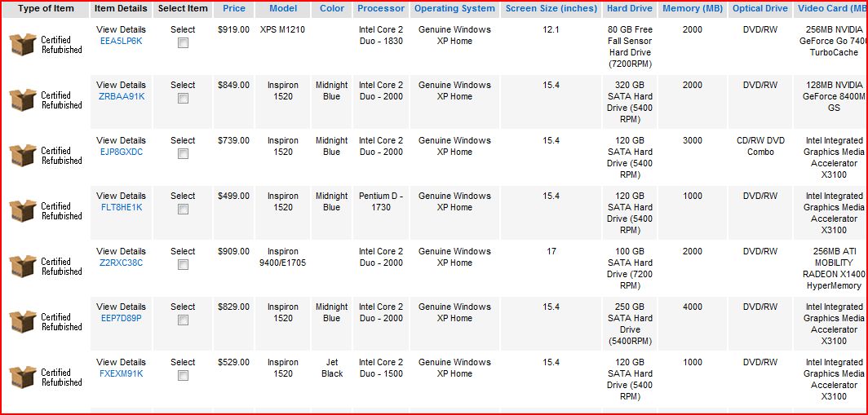868x415 pixels.
Task: Tick the checkbox for the $909.00 Inspiron 9400/E1705
Action: pyautogui.click(x=183, y=264)
